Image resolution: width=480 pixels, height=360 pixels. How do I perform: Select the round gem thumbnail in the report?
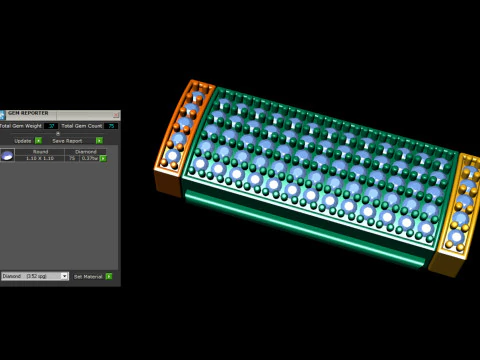coord(7,155)
